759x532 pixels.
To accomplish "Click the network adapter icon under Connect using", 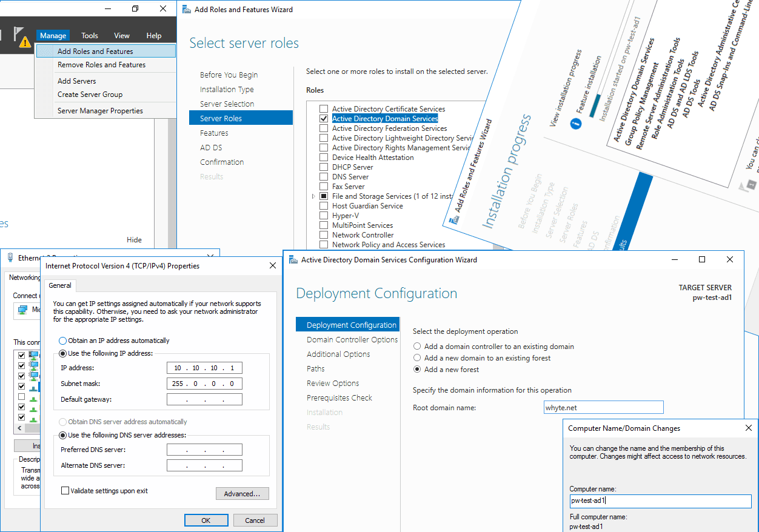I will 22,310.
